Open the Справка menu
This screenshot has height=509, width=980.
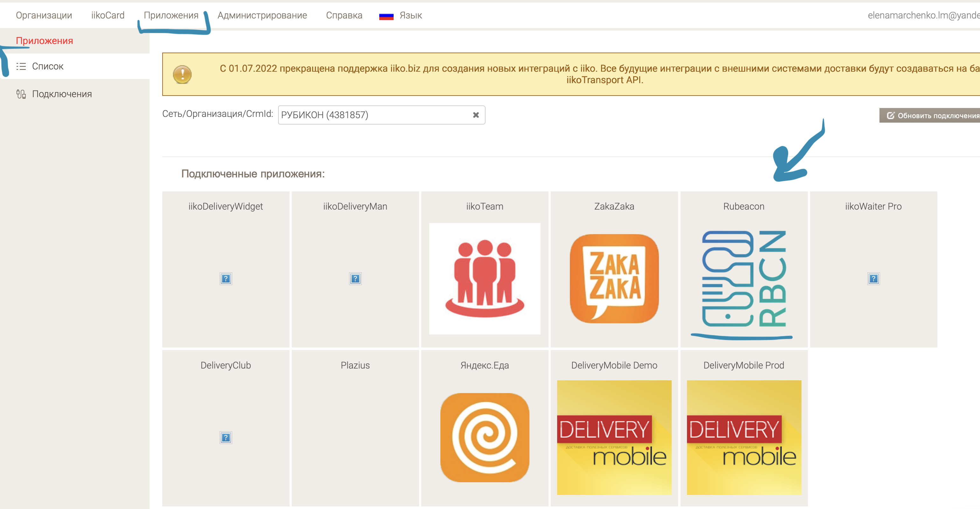coord(344,15)
